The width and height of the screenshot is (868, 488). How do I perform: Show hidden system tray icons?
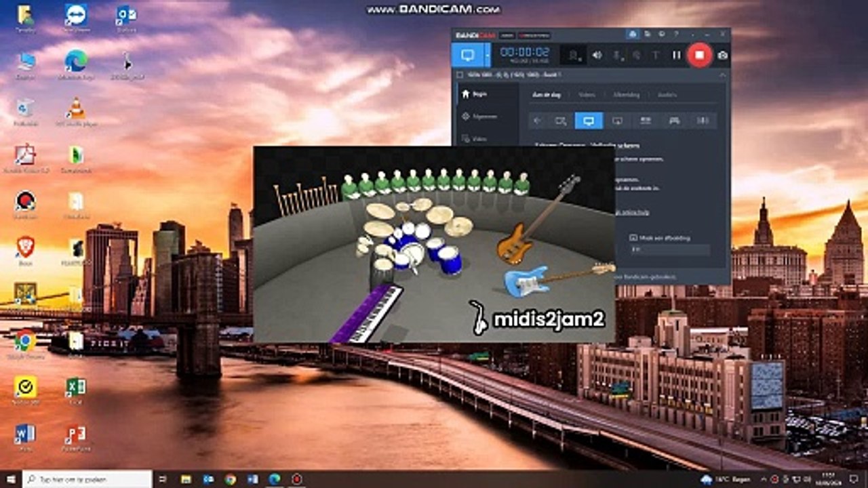pyautogui.click(x=765, y=479)
